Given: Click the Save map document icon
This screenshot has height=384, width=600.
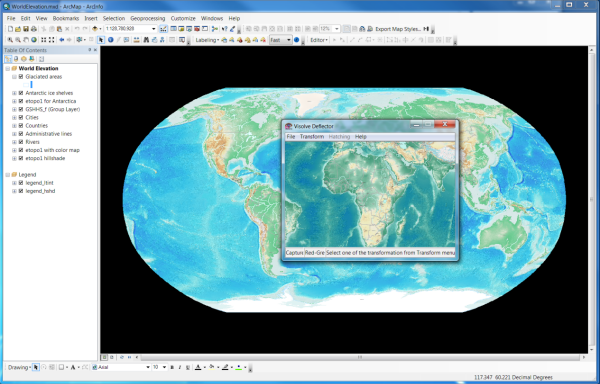Looking at the screenshot, I should pyautogui.click(x=26, y=29).
